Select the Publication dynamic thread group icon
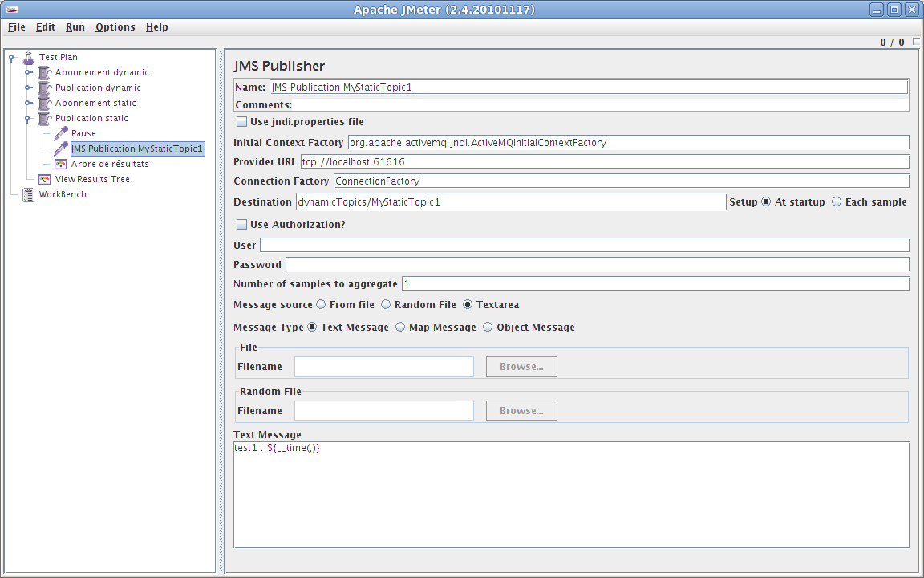924x578 pixels. tap(43, 88)
